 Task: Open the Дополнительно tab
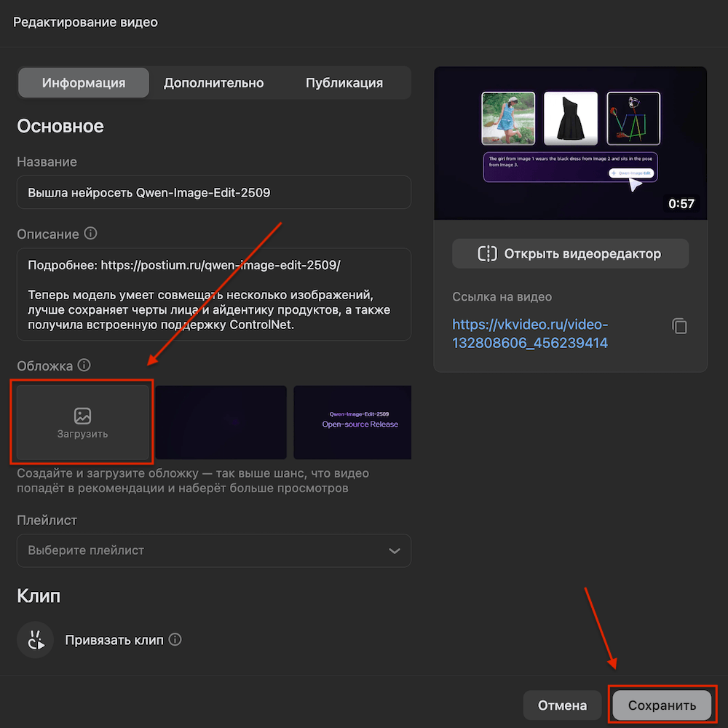pyautogui.click(x=213, y=83)
